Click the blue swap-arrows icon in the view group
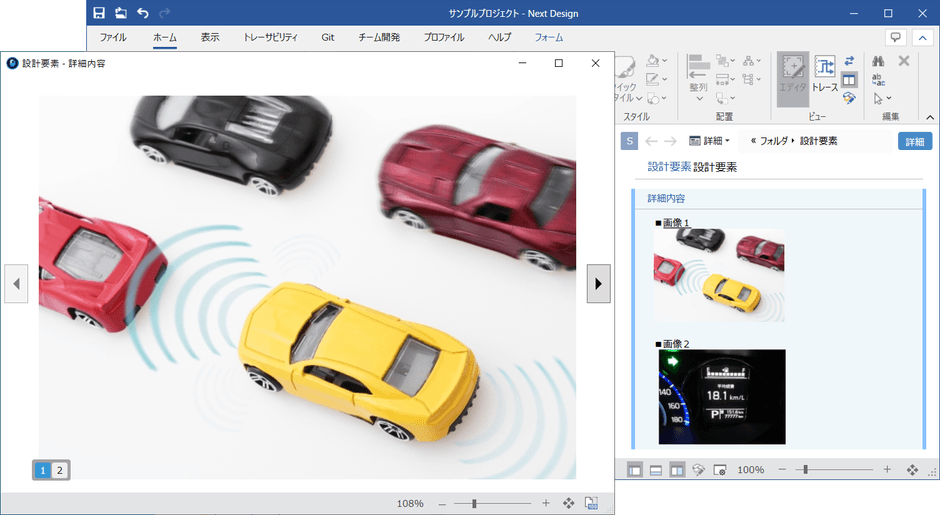This screenshot has height=515, width=940. [x=849, y=61]
